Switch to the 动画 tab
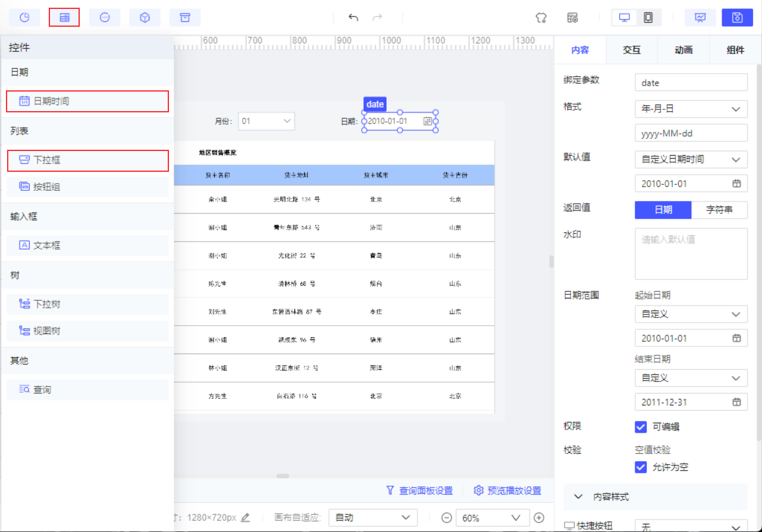 [x=683, y=50]
